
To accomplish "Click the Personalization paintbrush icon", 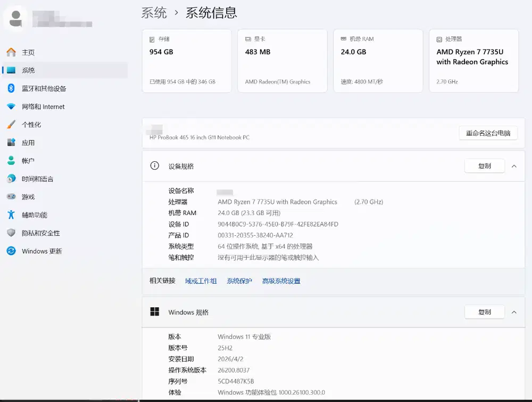I will point(11,125).
